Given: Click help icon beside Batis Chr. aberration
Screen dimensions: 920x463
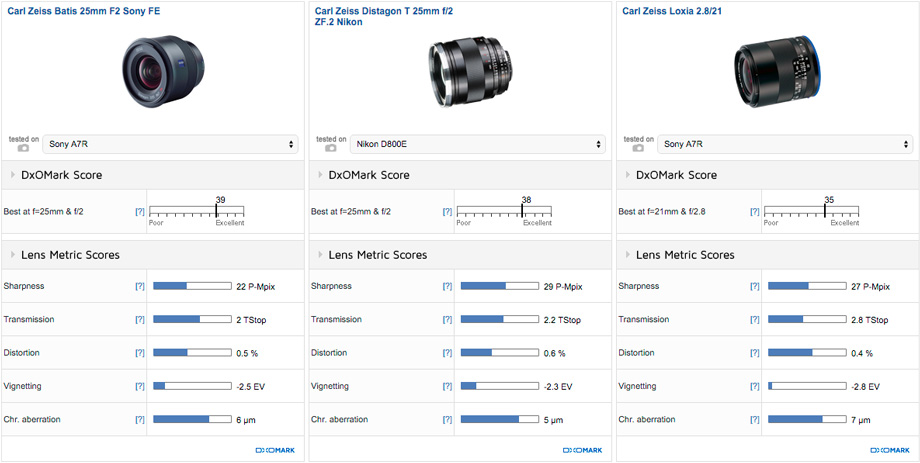Looking at the screenshot, I should pos(140,420).
